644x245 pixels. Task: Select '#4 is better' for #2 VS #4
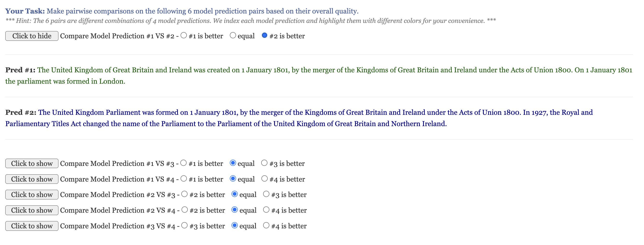(x=266, y=210)
